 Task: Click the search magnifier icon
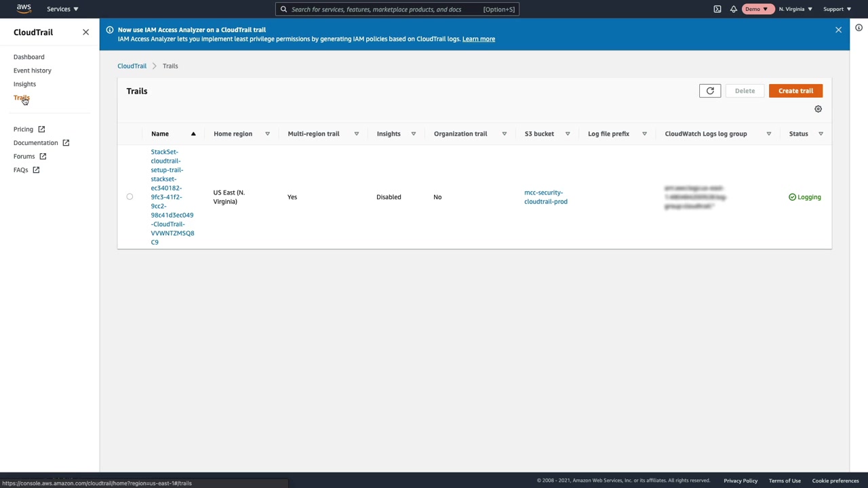coord(283,9)
